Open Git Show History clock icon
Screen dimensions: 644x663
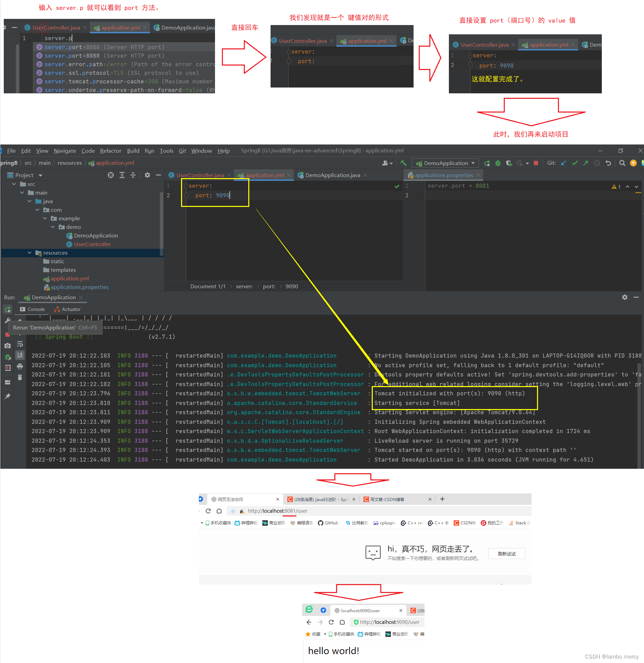click(x=597, y=163)
